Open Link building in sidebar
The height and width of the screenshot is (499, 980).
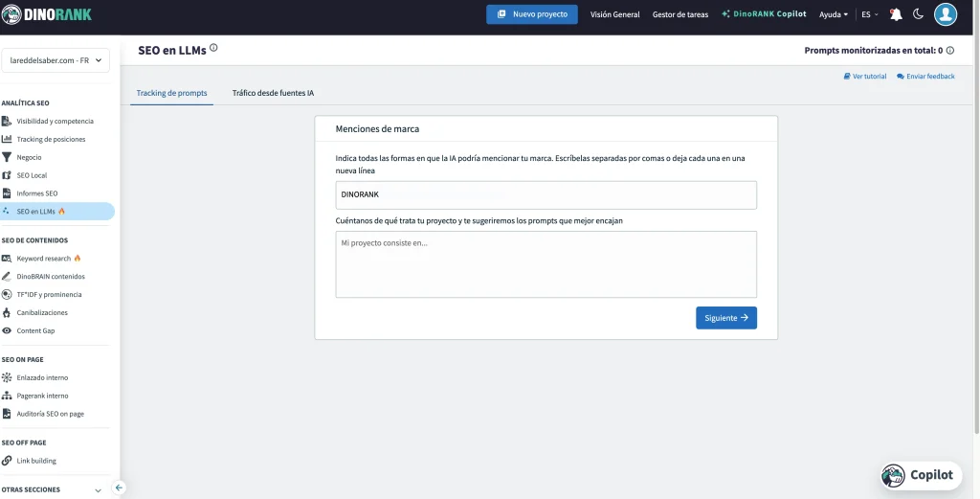pyautogui.click(x=36, y=461)
